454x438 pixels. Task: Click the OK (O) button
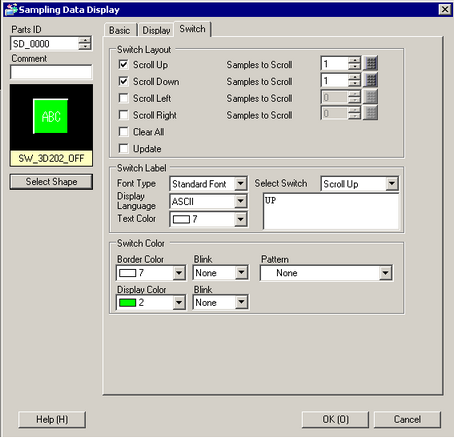coord(335,419)
